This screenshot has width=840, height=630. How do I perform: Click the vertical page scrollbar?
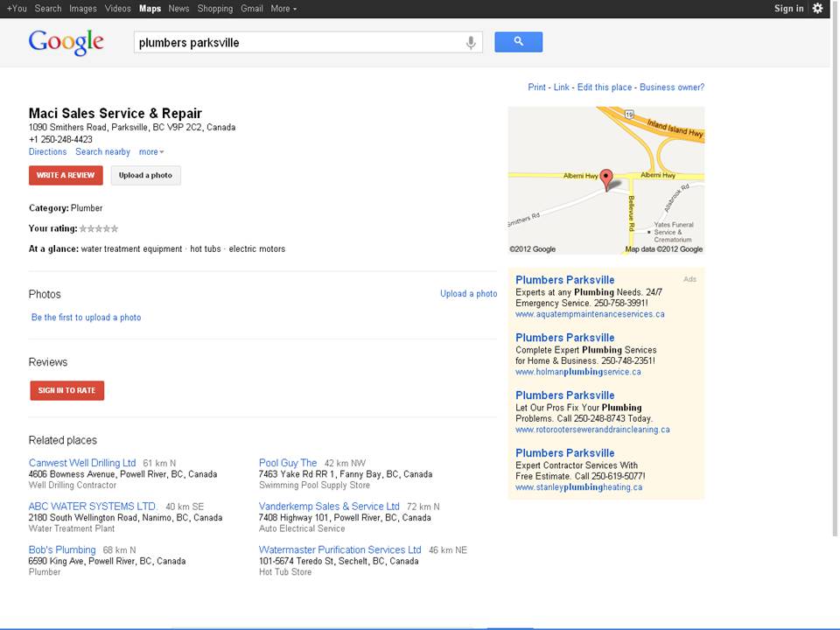[835, 268]
